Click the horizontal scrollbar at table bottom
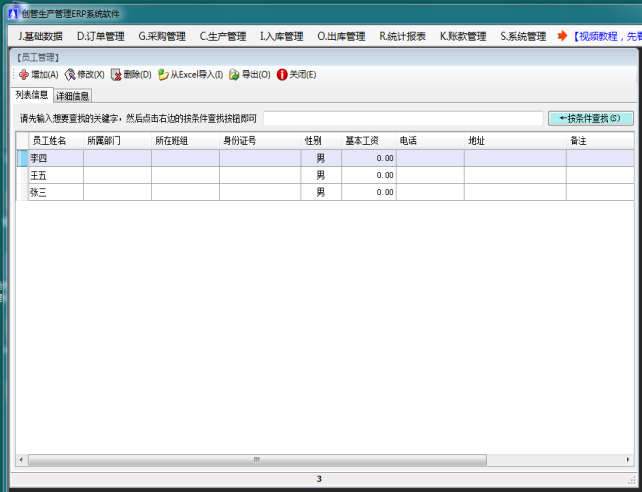The image size is (642, 492). pos(256,460)
